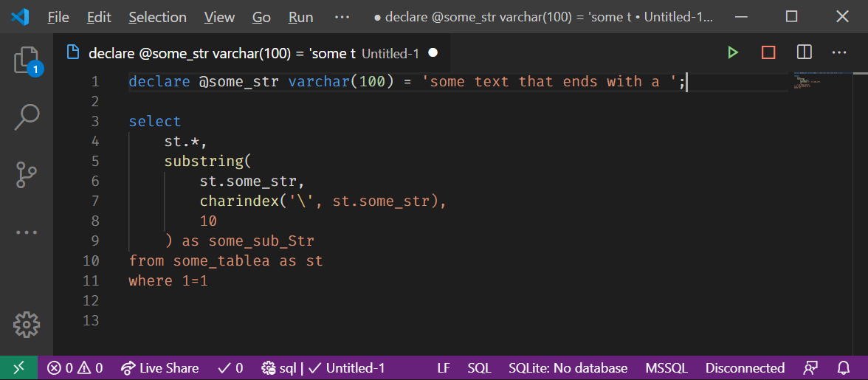Viewport: 868px width, 380px height.
Task: Open notifications bell icon
Action: pos(844,368)
